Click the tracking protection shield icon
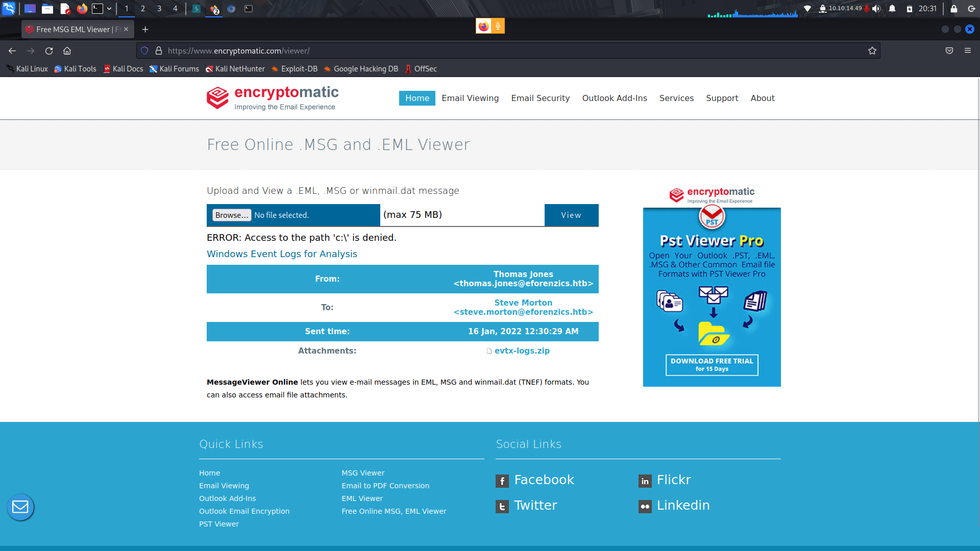The image size is (980, 551). coord(144,51)
